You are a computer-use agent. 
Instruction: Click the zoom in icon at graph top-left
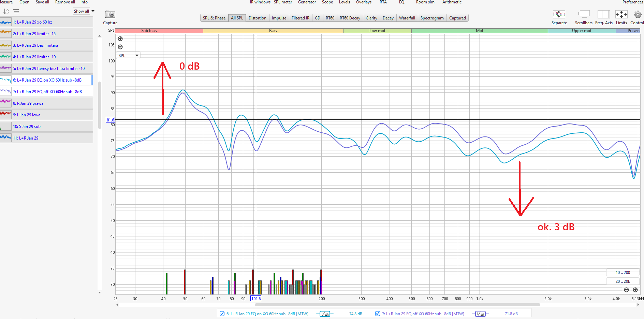[x=120, y=39]
